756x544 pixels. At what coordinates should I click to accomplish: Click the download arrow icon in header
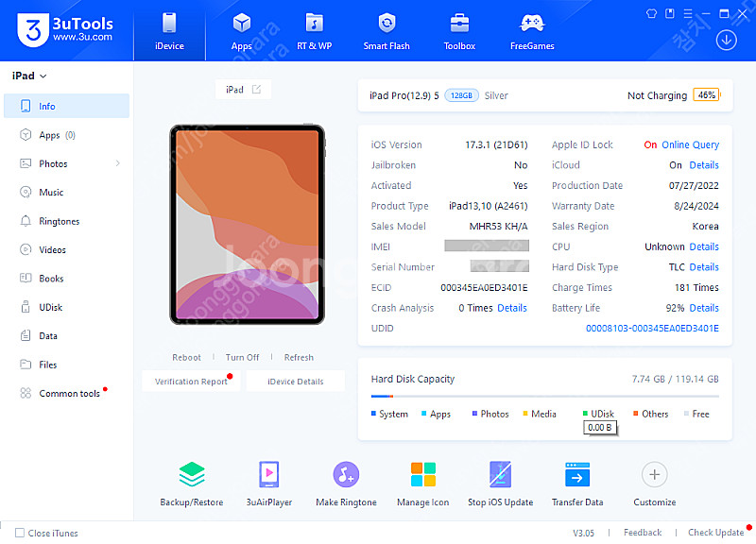726,40
